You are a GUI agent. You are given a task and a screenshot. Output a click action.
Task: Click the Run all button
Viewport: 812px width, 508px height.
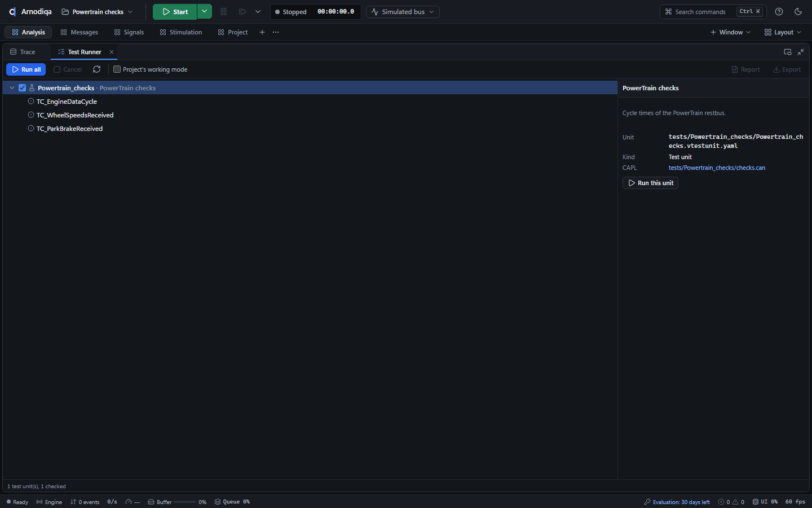coord(26,69)
